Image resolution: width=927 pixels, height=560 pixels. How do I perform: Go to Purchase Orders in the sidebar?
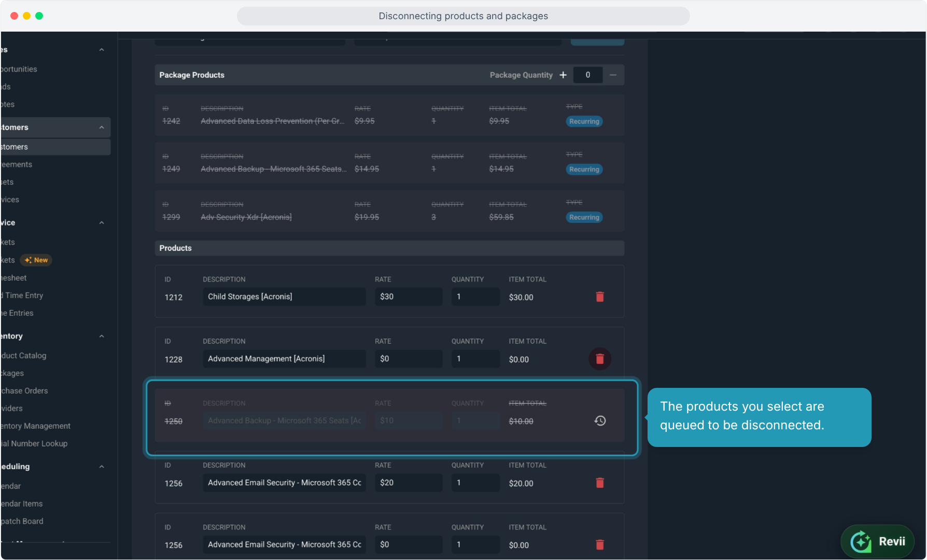pyautogui.click(x=24, y=391)
